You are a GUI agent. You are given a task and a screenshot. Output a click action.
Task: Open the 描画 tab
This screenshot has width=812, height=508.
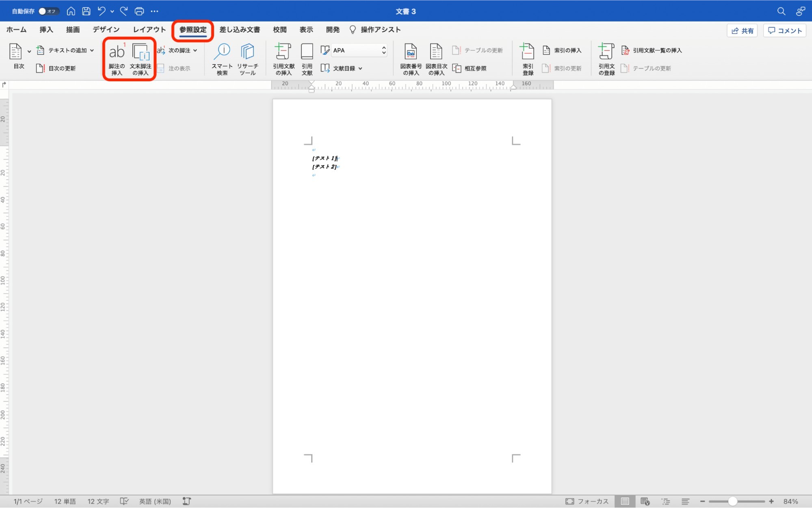tap(73, 30)
